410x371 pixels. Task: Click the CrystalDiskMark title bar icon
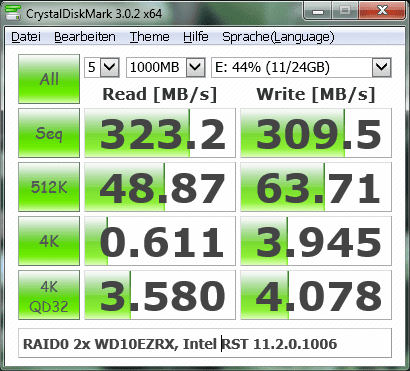13,14
